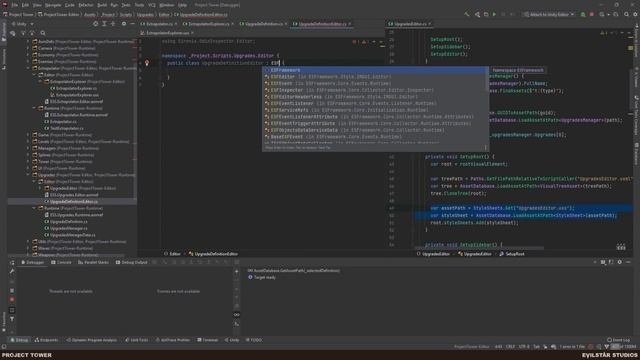Click Assets breadcrumb in navigation bar

point(89,15)
